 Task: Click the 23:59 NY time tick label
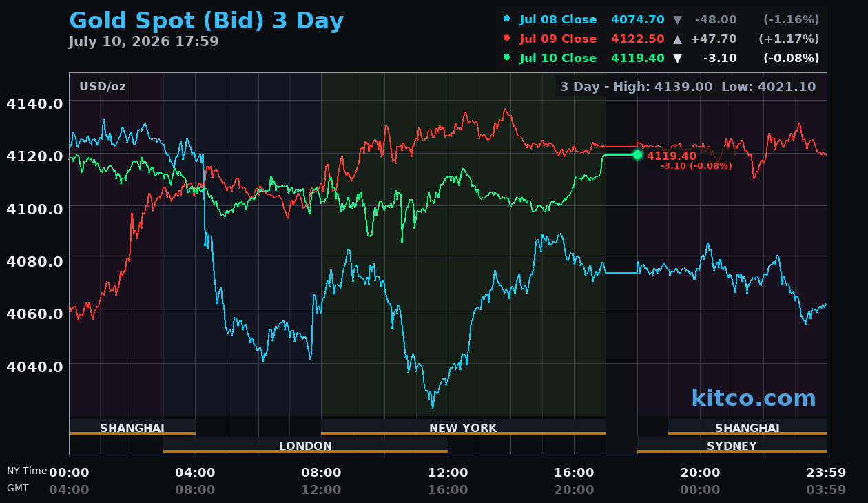pyautogui.click(x=826, y=473)
